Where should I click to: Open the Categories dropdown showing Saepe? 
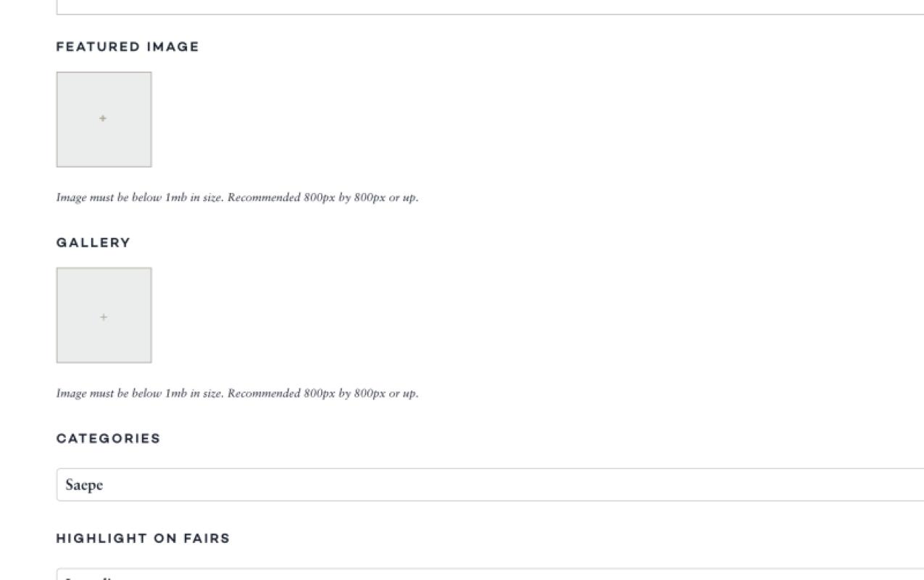tap(490, 484)
